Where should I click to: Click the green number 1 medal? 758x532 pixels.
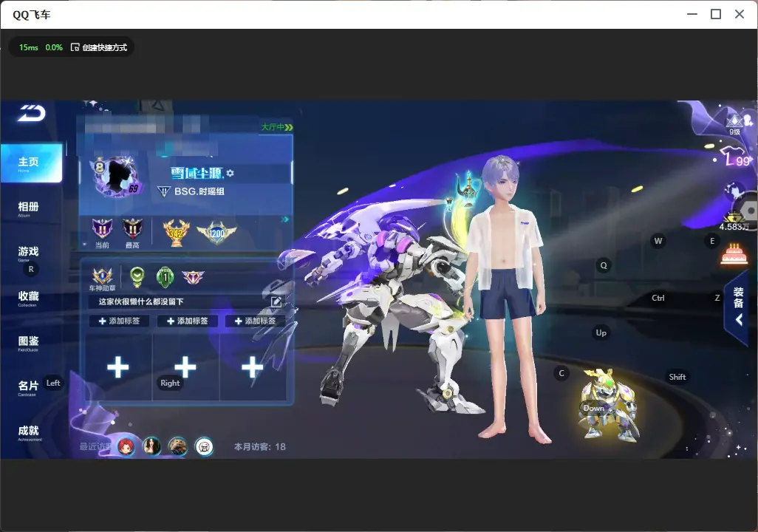coord(165,276)
